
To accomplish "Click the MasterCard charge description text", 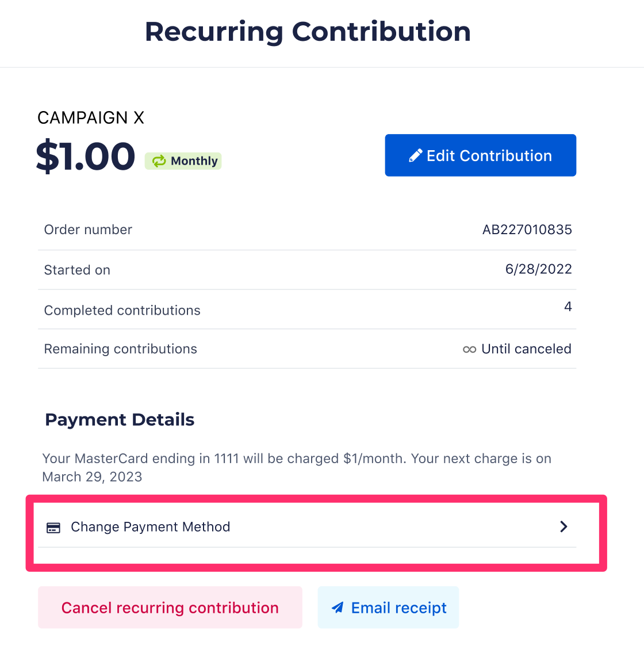I will (297, 468).
